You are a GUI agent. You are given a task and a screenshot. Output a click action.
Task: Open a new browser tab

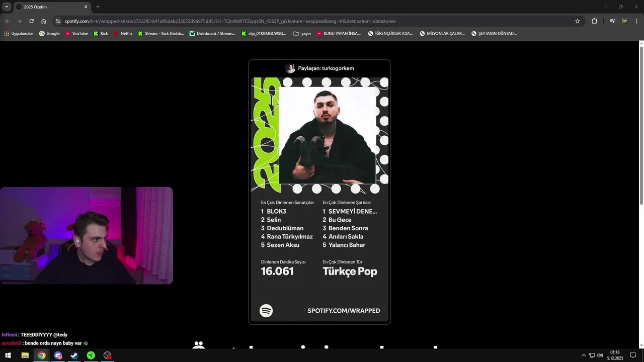point(98,7)
